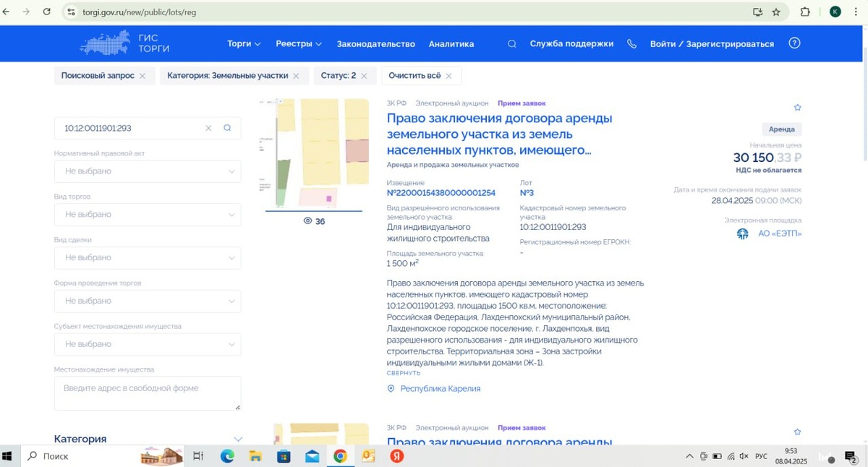The height and width of the screenshot is (467, 868).
Task: Click the install app icon in the address bar
Action: (x=757, y=12)
